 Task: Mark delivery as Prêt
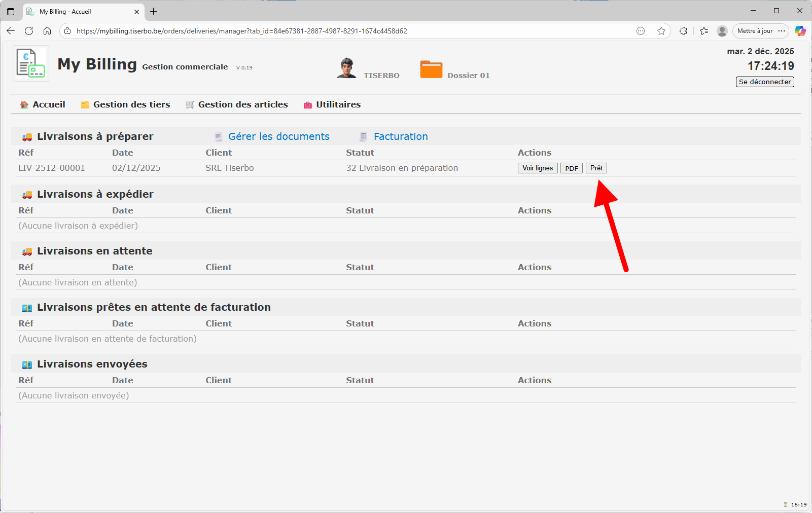point(596,168)
